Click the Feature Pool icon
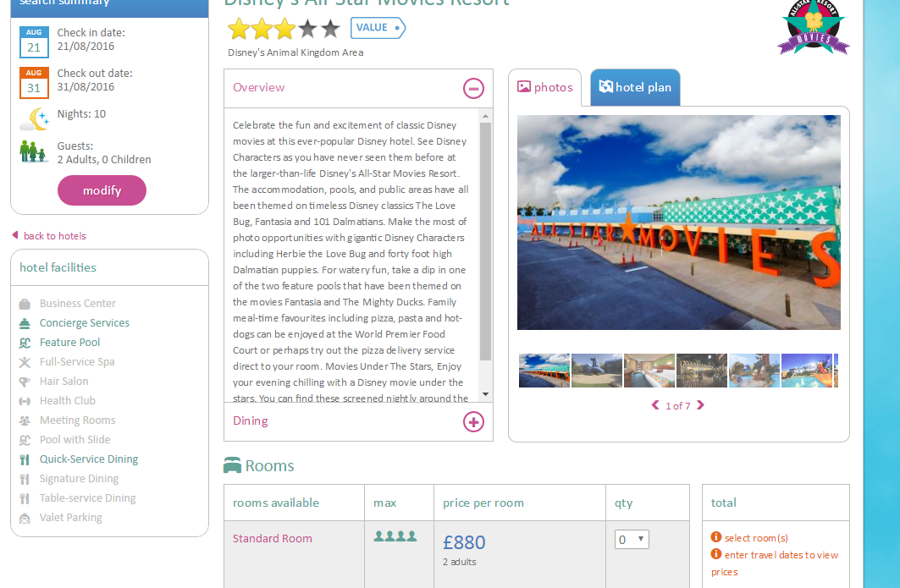Screen dimensions: 900x588 (25, 343)
